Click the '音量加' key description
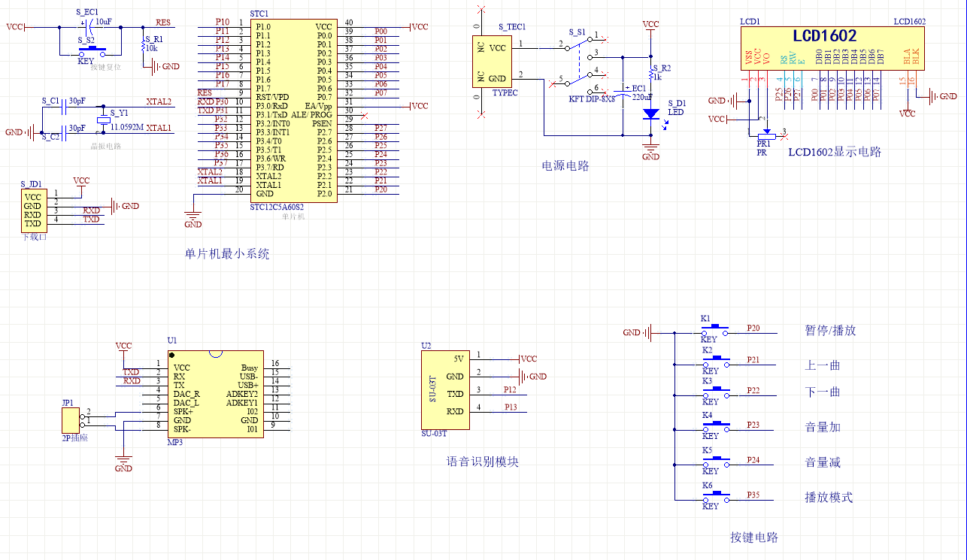This screenshot has height=560, width=967. tap(823, 428)
